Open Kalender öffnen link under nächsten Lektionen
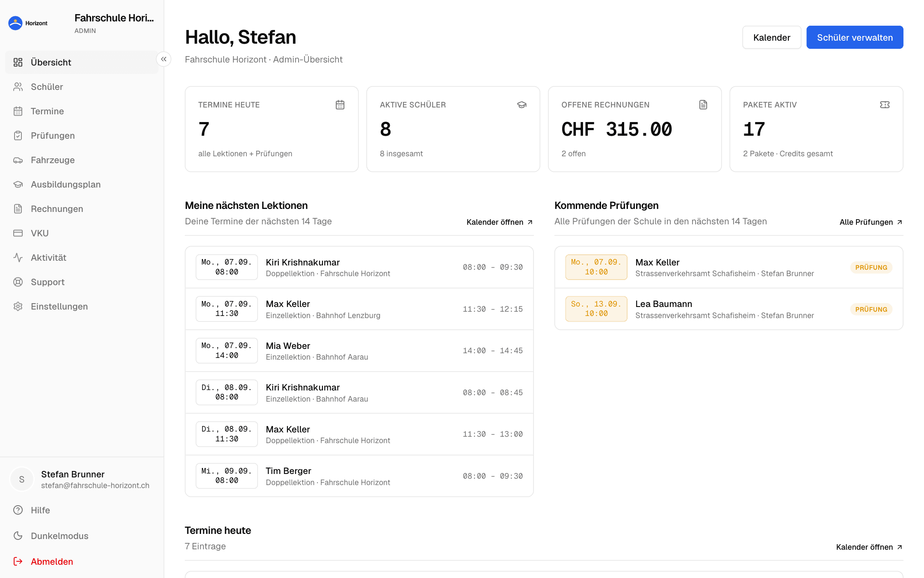Image resolution: width=924 pixels, height=578 pixels. (x=500, y=222)
